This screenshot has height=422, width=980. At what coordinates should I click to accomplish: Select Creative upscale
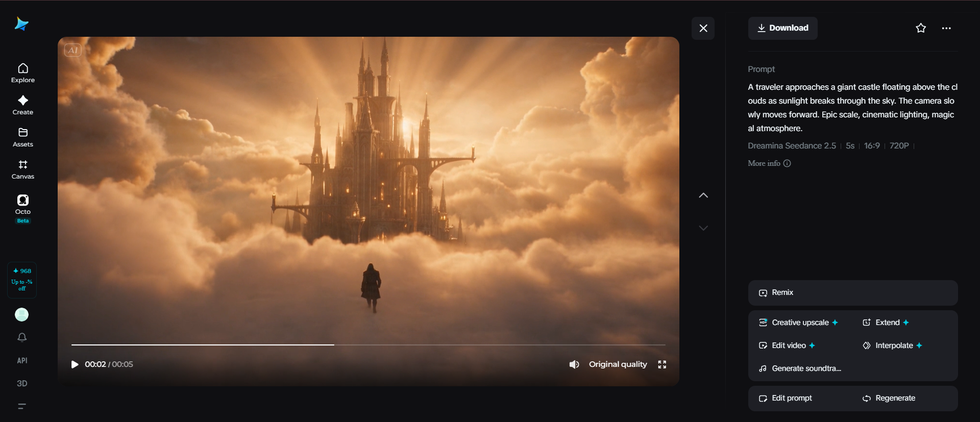pyautogui.click(x=799, y=322)
